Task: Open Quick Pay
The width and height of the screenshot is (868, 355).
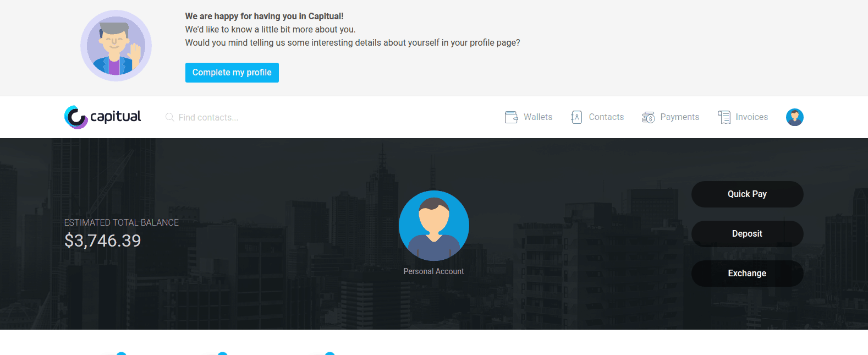Action: (x=747, y=194)
